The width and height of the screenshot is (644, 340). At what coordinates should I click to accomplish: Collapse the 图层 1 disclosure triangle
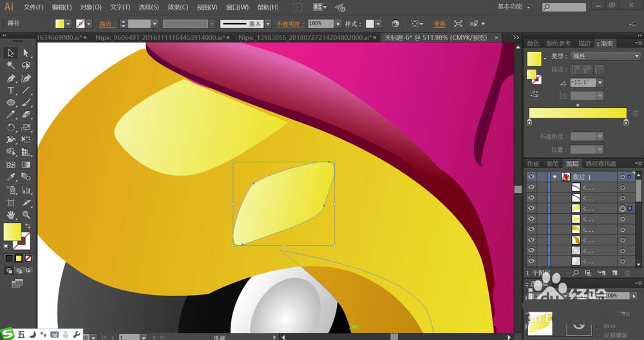(x=555, y=177)
